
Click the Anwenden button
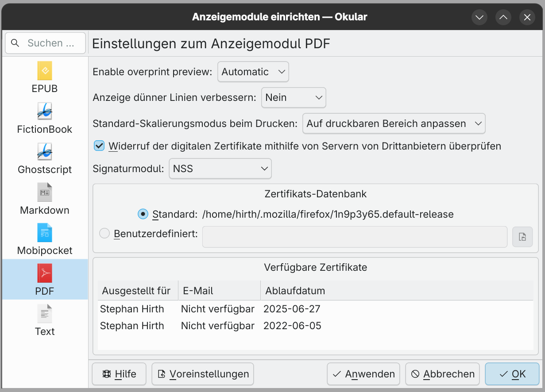363,374
